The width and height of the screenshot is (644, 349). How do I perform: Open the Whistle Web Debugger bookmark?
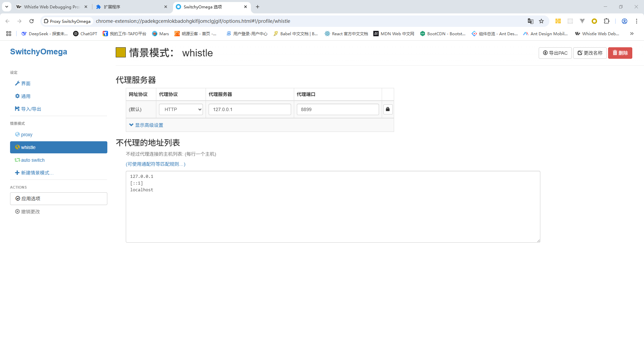coord(597,34)
